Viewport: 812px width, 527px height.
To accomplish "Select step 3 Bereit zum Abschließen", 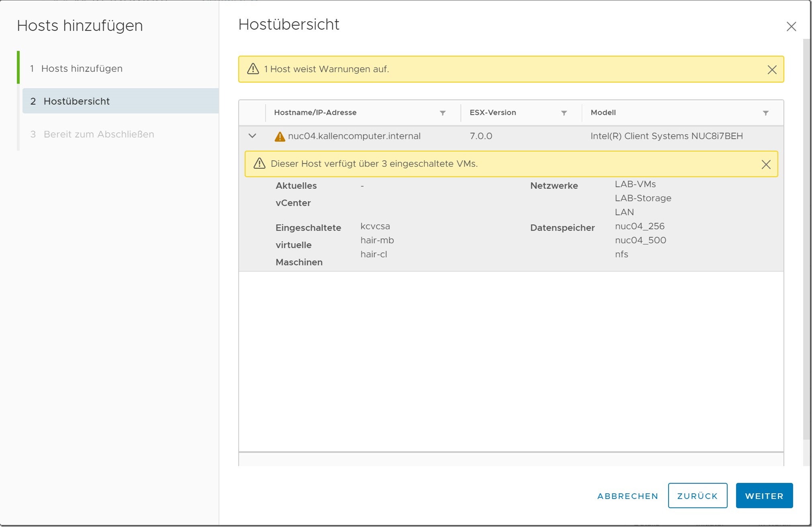I will pyautogui.click(x=92, y=134).
